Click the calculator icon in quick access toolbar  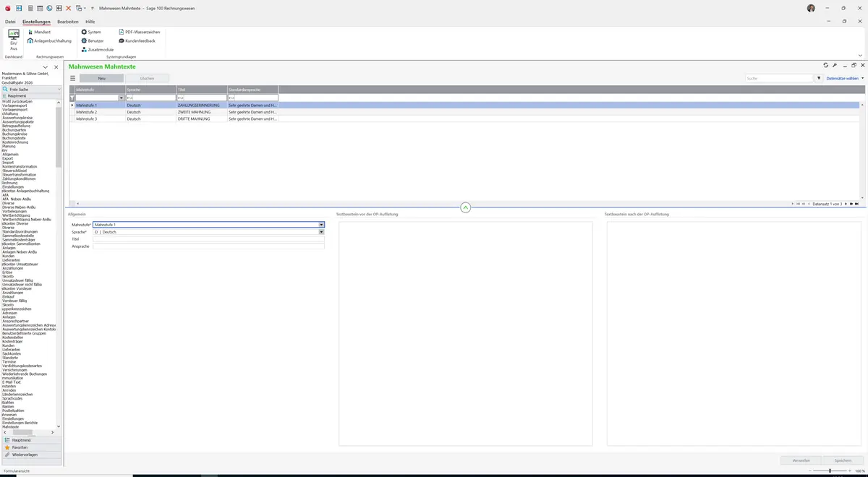tap(30, 8)
